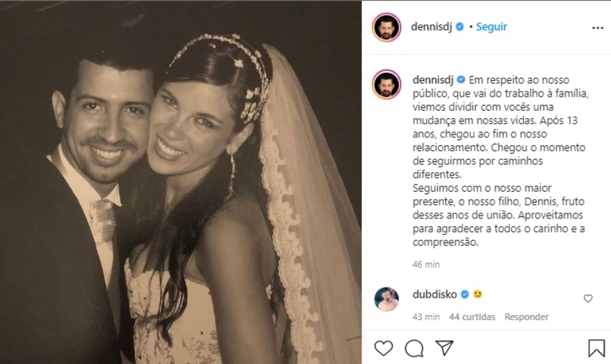Share the post via paper plane icon
611x364 pixels.
pos(444,348)
